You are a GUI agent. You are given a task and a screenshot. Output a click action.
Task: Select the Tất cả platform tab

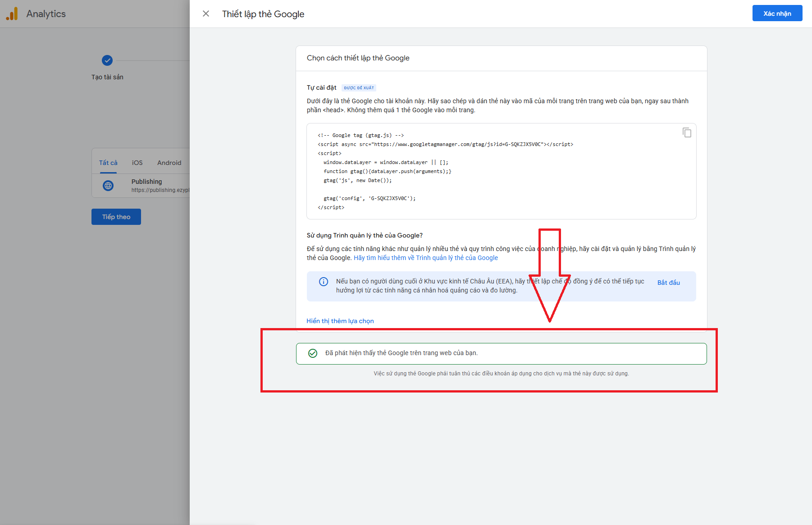click(x=108, y=163)
